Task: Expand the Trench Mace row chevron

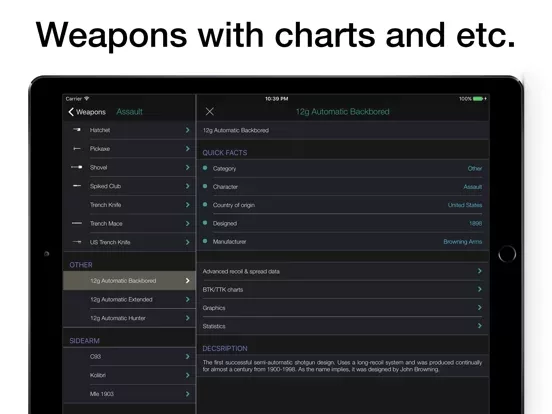Action: pyautogui.click(x=188, y=224)
